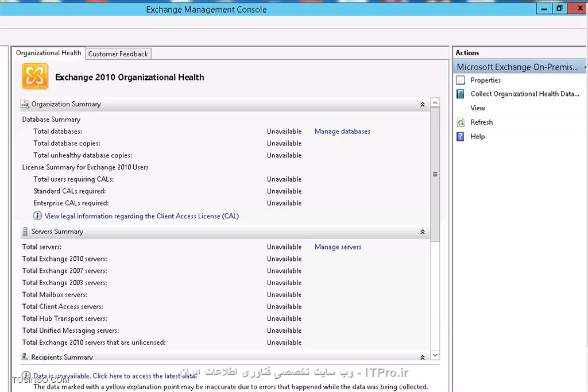Click 'Standard CALs required:' label
This screenshot has height=392, width=588.
pos(69,191)
